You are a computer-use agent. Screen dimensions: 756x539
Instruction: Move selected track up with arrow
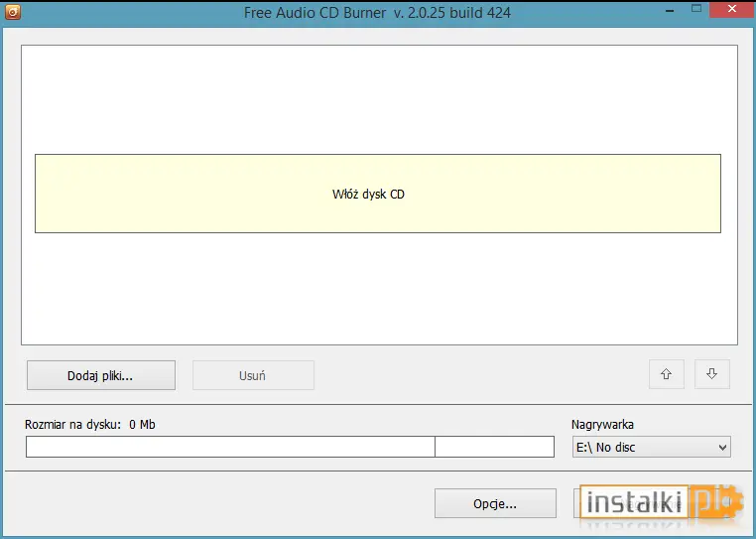(667, 374)
